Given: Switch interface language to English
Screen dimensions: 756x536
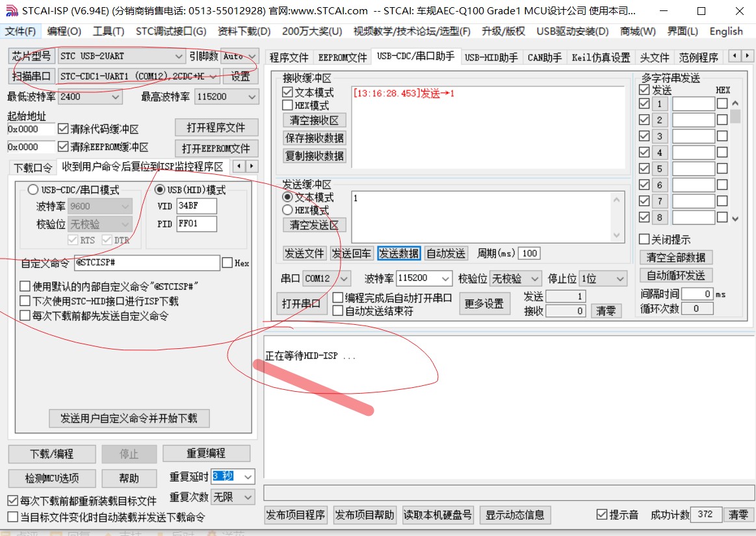Looking at the screenshot, I should [726, 31].
